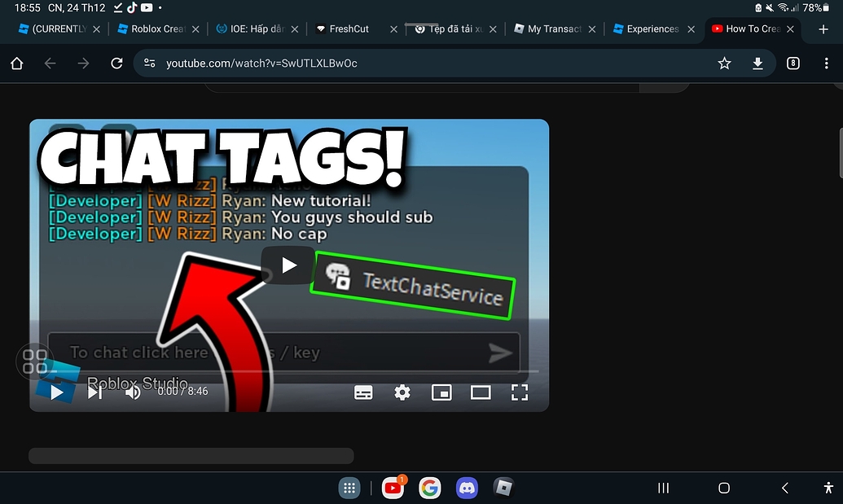
Task: Download the page using download icon
Action: (757, 64)
